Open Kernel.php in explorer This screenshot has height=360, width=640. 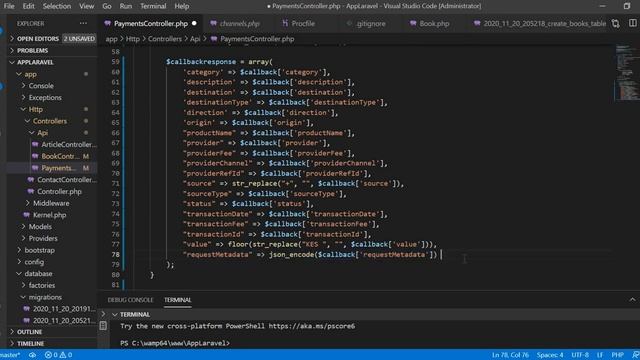49,215
